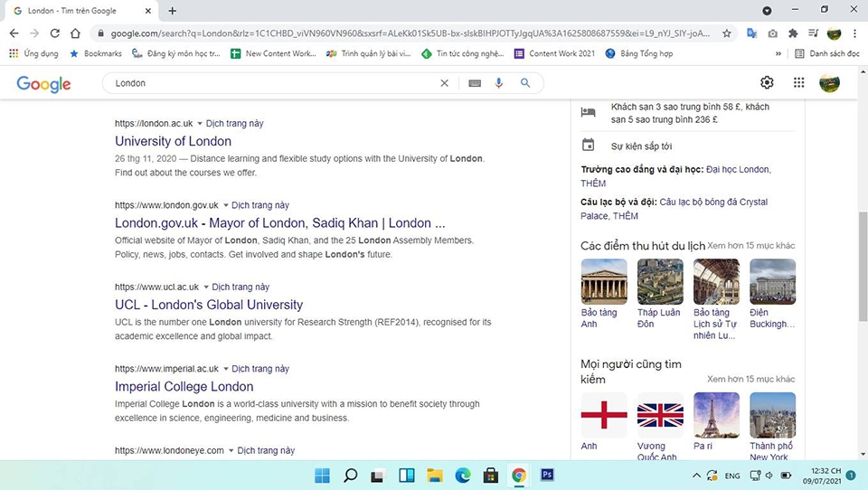The image size is (868, 490).
Task: Open Microsoft Store from taskbar
Action: point(490,475)
